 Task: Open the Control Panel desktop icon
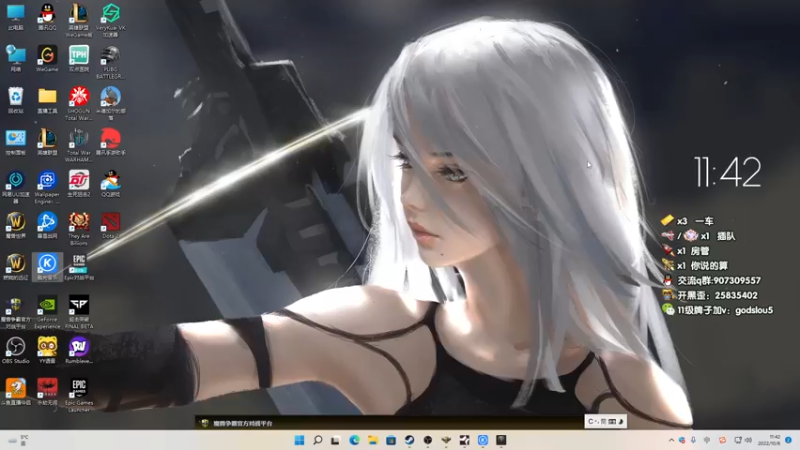16,142
